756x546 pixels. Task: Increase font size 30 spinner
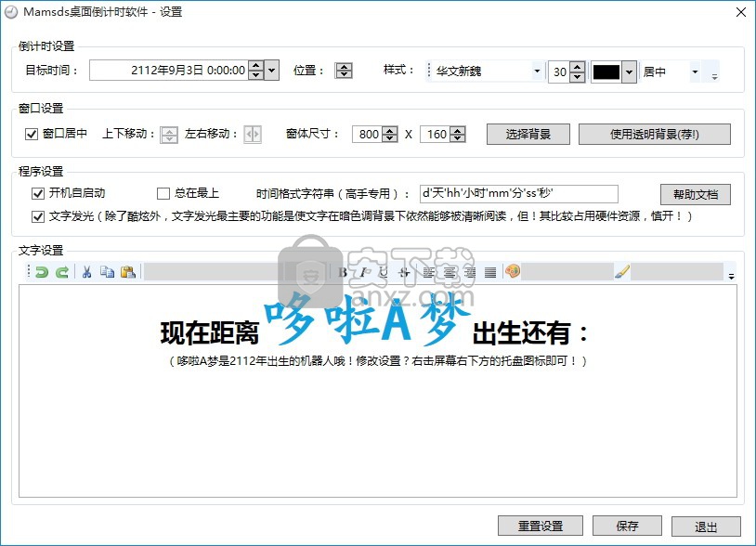pos(577,67)
